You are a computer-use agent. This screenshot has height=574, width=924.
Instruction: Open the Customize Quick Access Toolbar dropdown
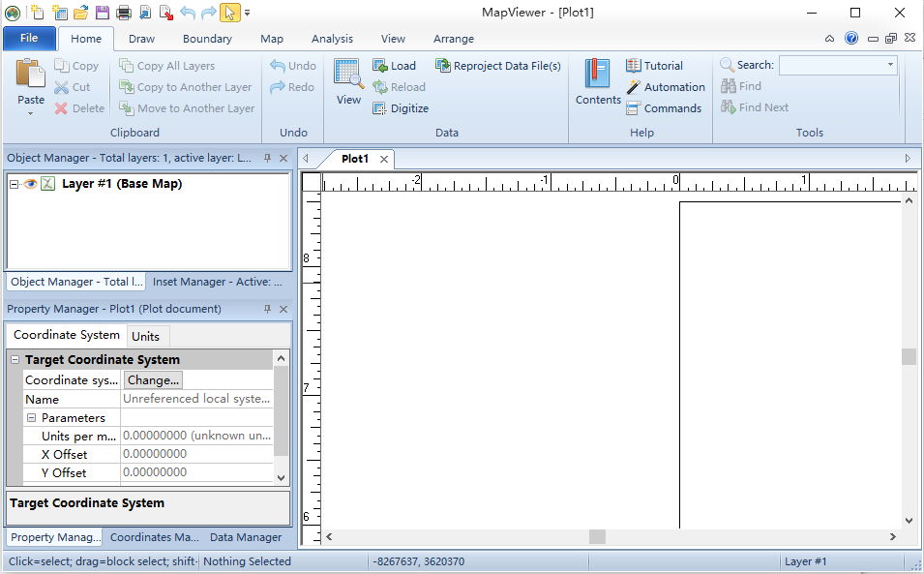click(x=248, y=13)
